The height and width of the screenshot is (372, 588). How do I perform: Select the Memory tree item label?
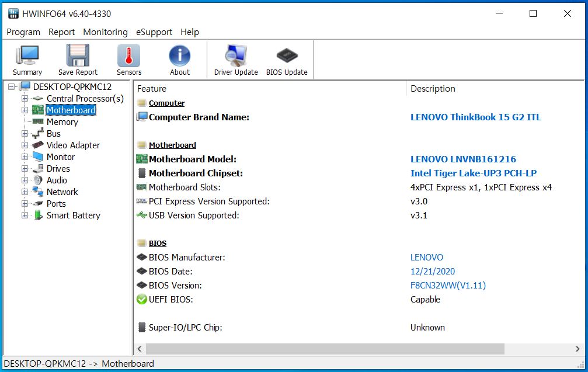point(62,122)
